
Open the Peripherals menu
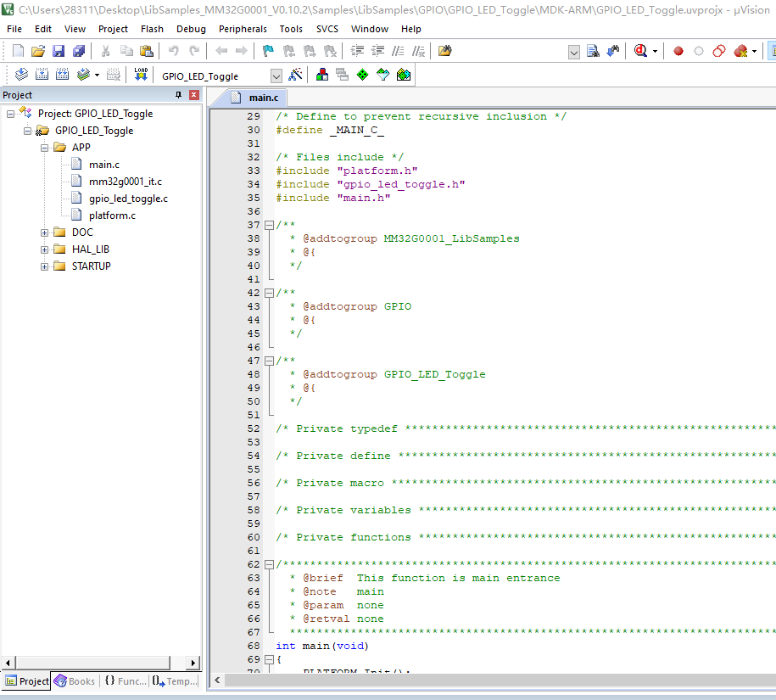243,29
